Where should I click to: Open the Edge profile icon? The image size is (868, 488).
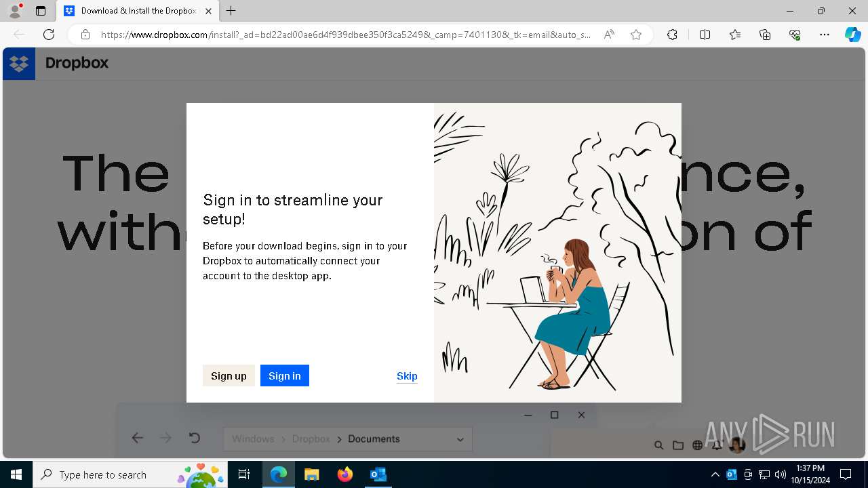(14, 11)
